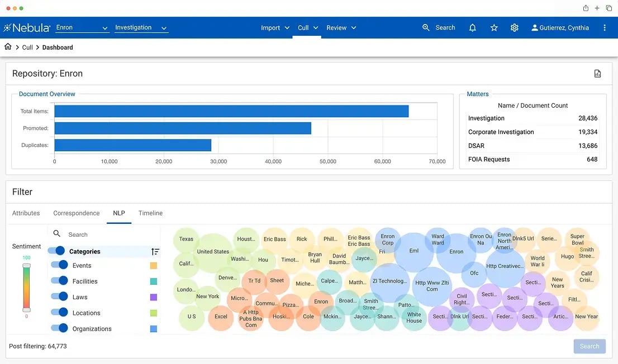Expand the Import menu
Image resolution: width=618 pixels, height=364 pixels.
pyautogui.click(x=275, y=27)
